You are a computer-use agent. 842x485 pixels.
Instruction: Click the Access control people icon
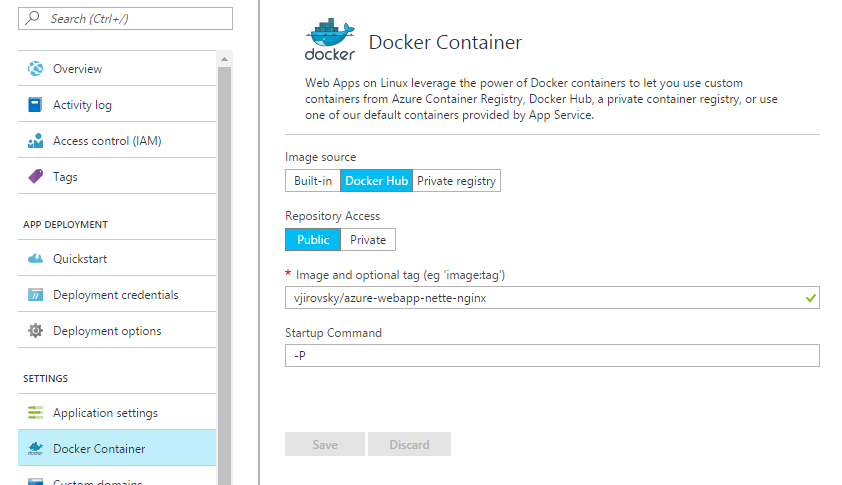point(35,141)
